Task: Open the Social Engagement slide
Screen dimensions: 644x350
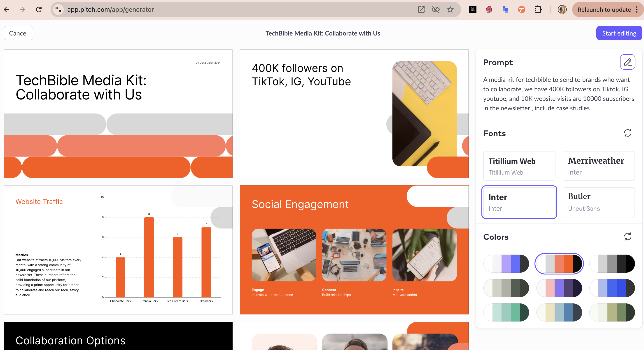Action: [x=354, y=250]
